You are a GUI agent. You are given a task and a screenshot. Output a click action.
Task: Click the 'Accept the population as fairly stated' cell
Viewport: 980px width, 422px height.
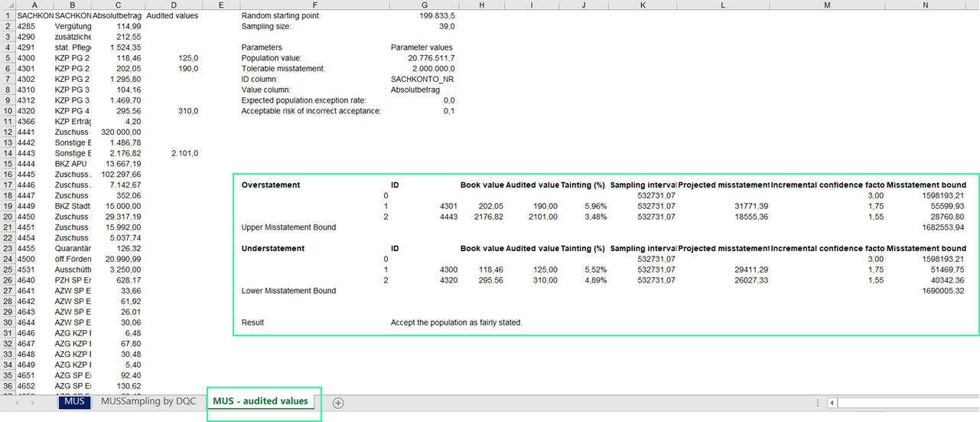[x=456, y=322]
